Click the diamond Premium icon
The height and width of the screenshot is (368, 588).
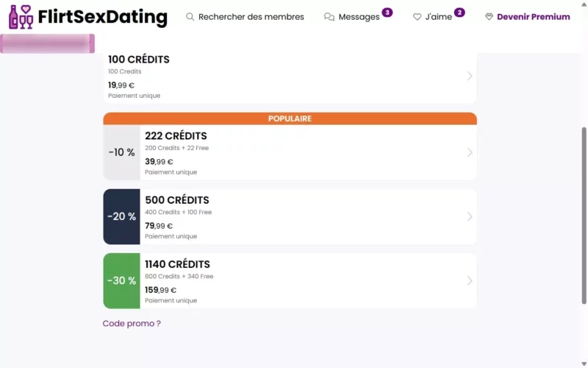pos(489,17)
